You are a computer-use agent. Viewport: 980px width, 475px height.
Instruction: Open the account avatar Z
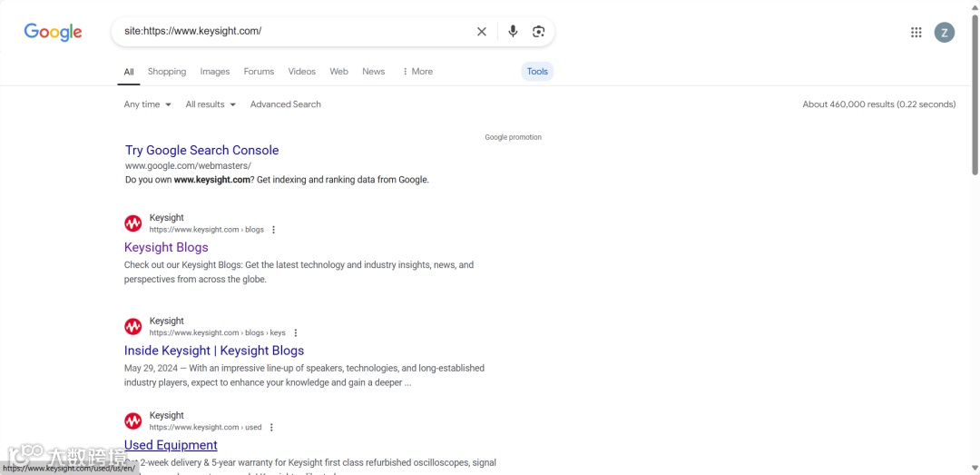pos(945,33)
